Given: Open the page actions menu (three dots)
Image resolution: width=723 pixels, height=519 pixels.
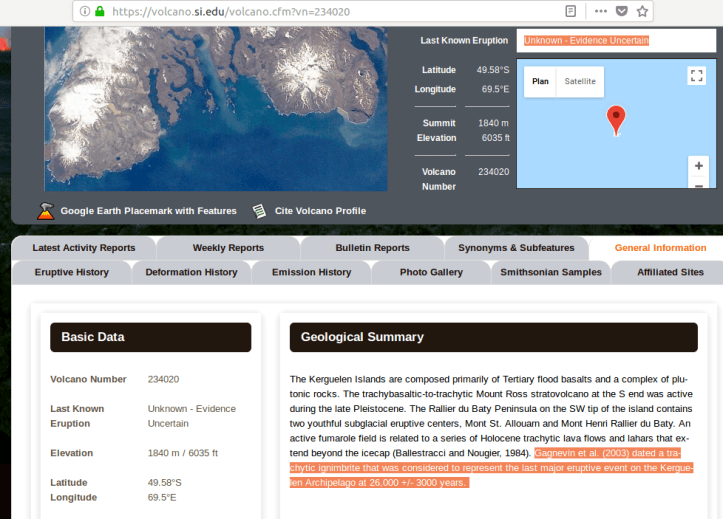Looking at the screenshot, I should click(600, 11).
